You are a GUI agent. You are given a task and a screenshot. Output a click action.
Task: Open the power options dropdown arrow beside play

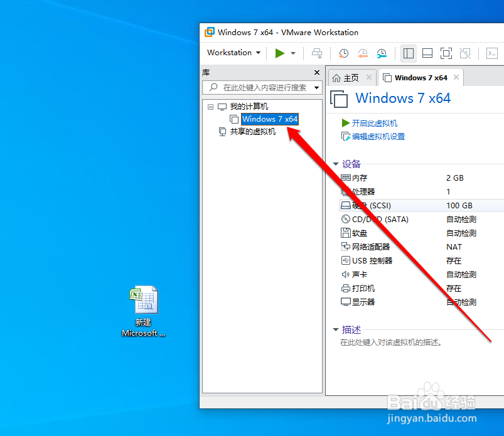pyautogui.click(x=293, y=53)
